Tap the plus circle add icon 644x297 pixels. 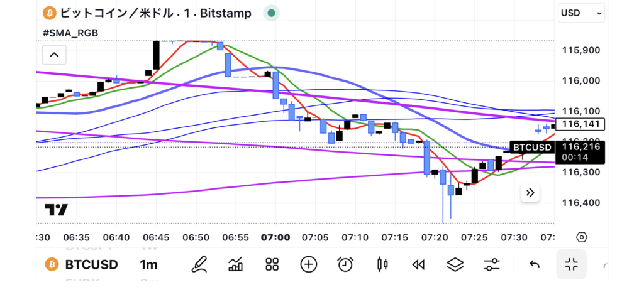coord(308,264)
